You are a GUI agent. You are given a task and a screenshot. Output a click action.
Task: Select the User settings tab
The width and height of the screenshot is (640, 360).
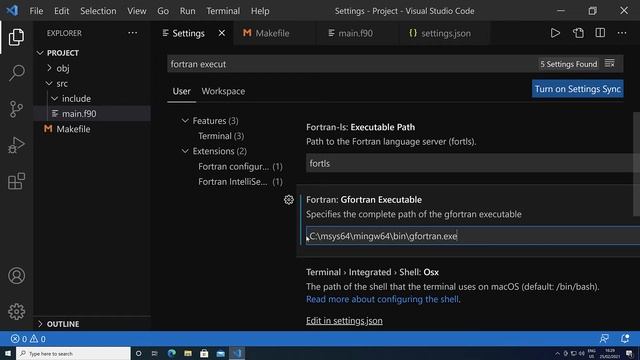click(181, 91)
